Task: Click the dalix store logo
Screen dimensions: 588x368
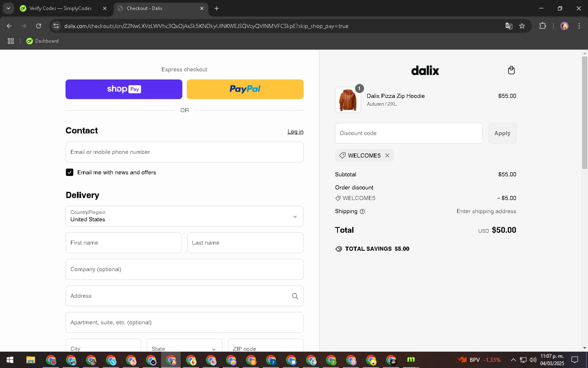Action: point(425,70)
